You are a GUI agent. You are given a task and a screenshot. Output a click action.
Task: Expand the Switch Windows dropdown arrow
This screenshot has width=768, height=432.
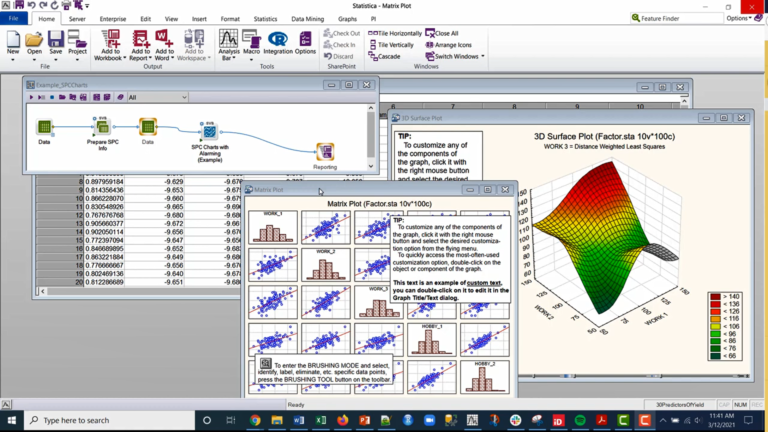[482, 56]
